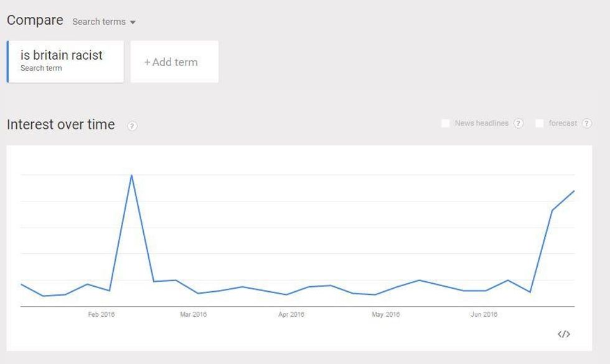Click blue color bar on term card
The height and width of the screenshot is (364, 610).
click(x=8, y=61)
